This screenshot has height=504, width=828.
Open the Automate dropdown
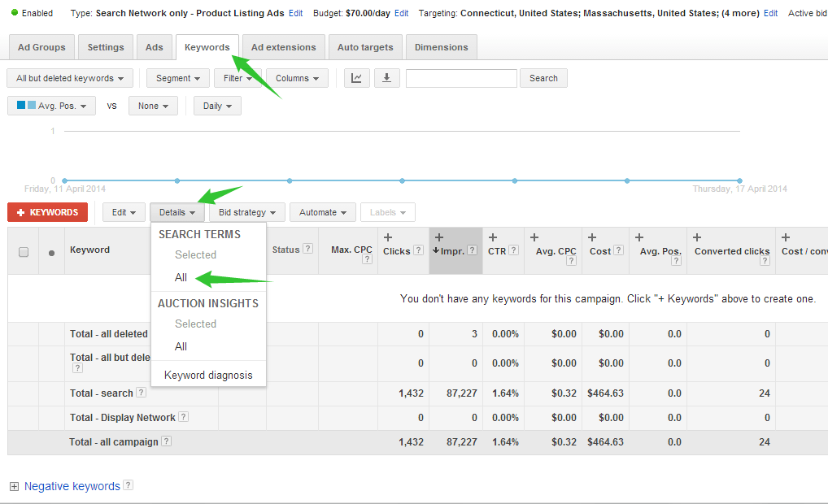[323, 212]
